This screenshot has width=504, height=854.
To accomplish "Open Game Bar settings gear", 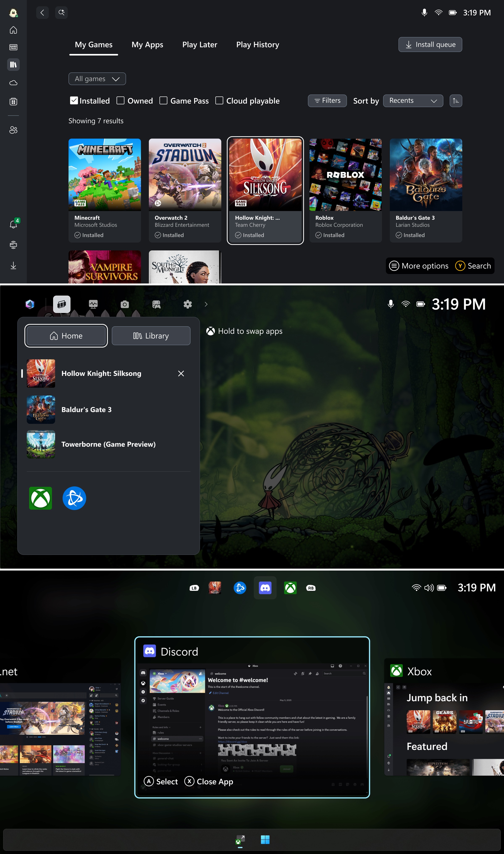I will (188, 304).
